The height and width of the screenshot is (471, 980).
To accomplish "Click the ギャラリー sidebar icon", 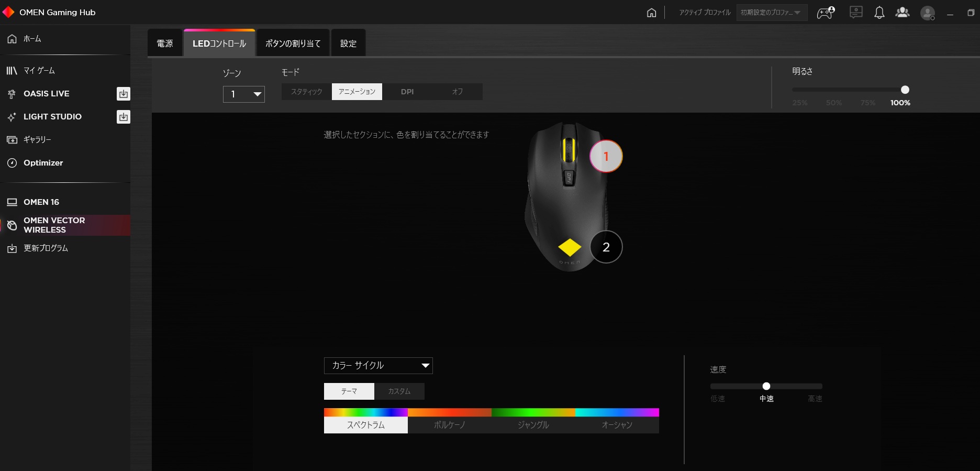I will (12, 140).
